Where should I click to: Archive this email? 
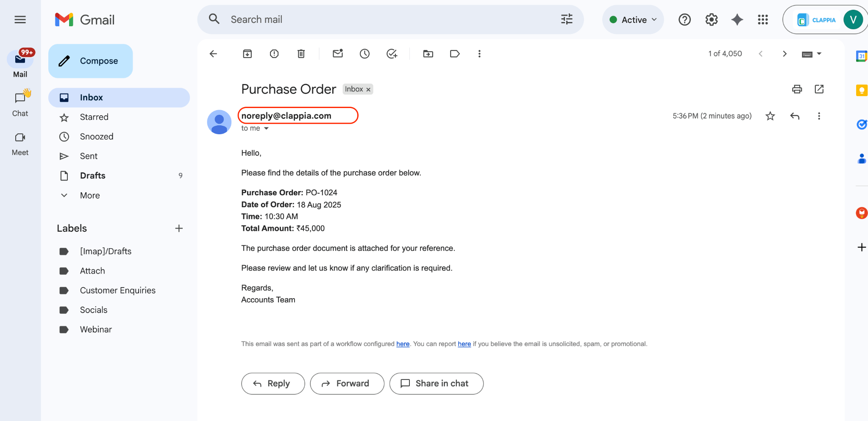coord(247,54)
